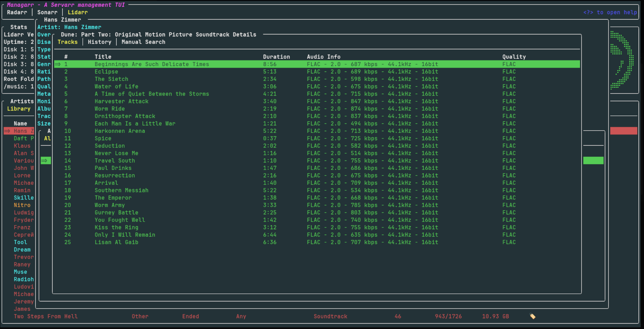Click the Quality column header
This screenshot has width=644, height=329.
[514, 57]
